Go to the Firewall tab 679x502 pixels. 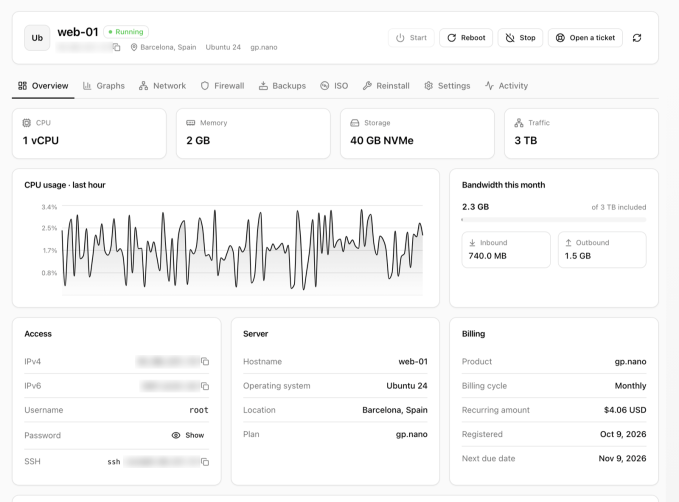click(x=223, y=86)
